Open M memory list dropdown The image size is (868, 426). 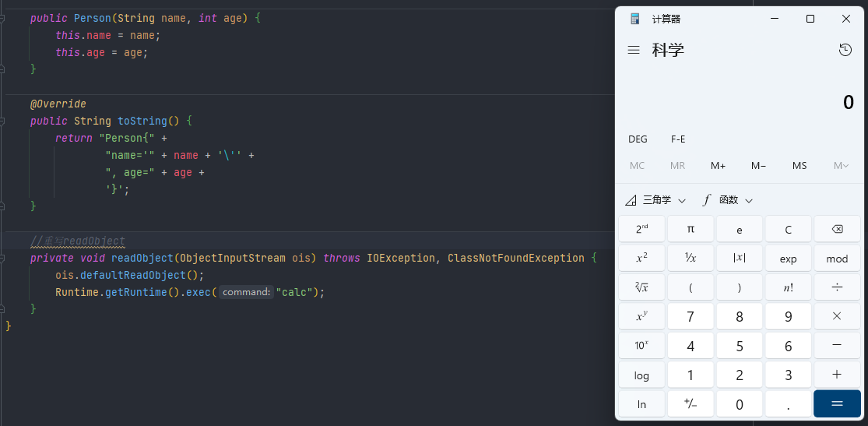(841, 166)
